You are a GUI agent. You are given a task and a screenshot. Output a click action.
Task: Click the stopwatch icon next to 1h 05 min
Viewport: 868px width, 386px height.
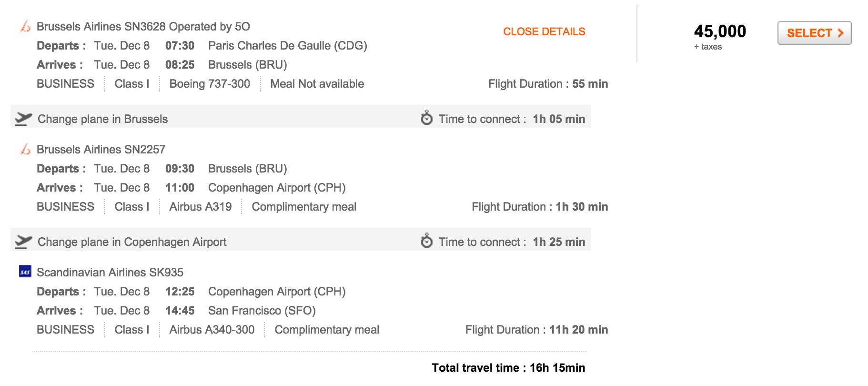click(x=427, y=118)
